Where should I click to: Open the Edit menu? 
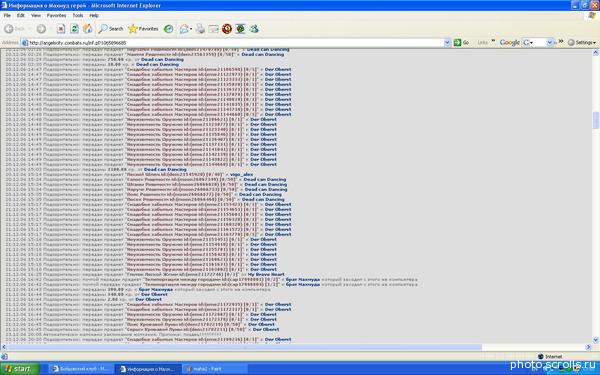pyautogui.click(x=21, y=16)
